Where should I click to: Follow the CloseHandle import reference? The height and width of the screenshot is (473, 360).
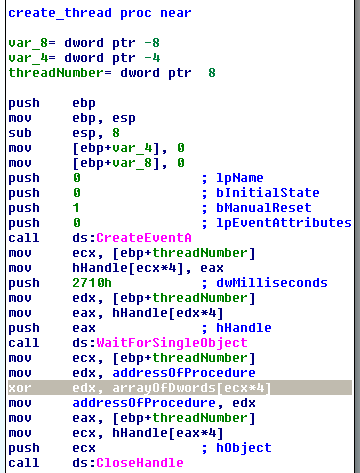pyautogui.click(x=140, y=463)
